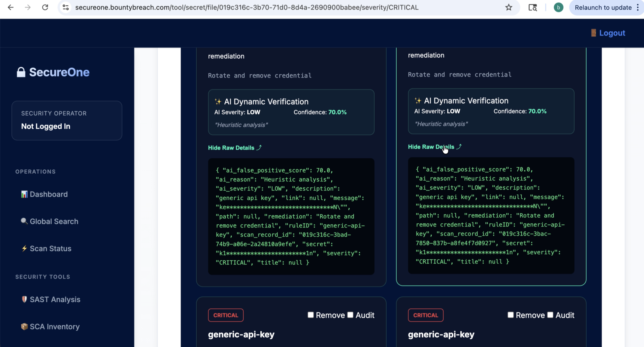This screenshot has height=347, width=644.
Task: Open SCA Inventory in the sidebar
Action: (x=55, y=327)
